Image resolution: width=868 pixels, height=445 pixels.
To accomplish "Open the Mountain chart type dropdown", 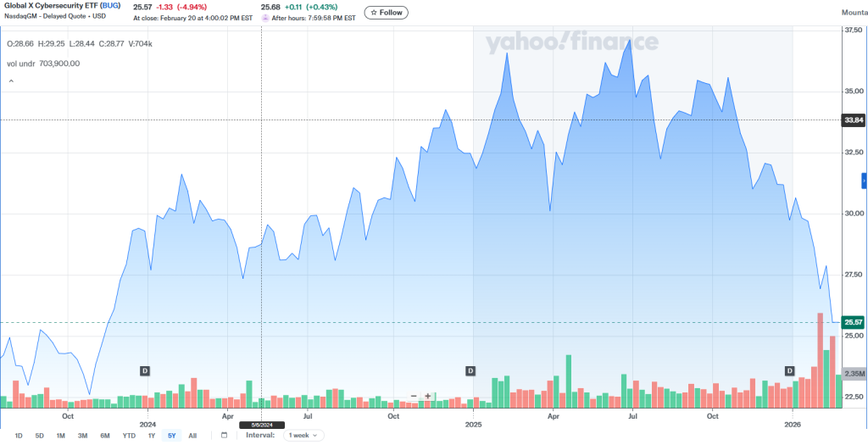I will click(x=854, y=12).
